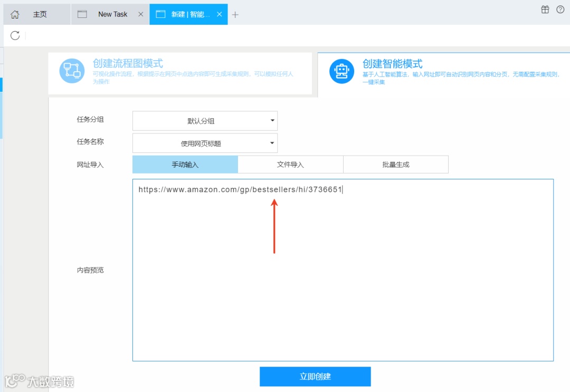This screenshot has height=392, width=570.
Task: Switch to the 主页 tab
Action: click(40, 15)
